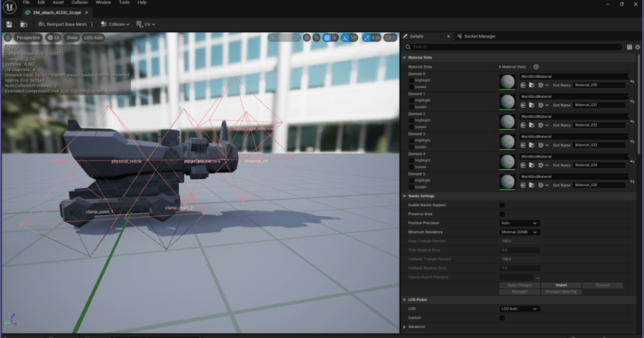Open the Position Precision dropdown
Image resolution: width=644 pixels, height=338 pixels.
519,223
